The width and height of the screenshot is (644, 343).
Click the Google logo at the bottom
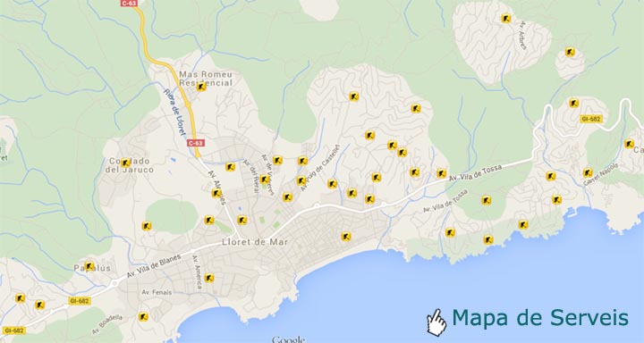coord(289,339)
